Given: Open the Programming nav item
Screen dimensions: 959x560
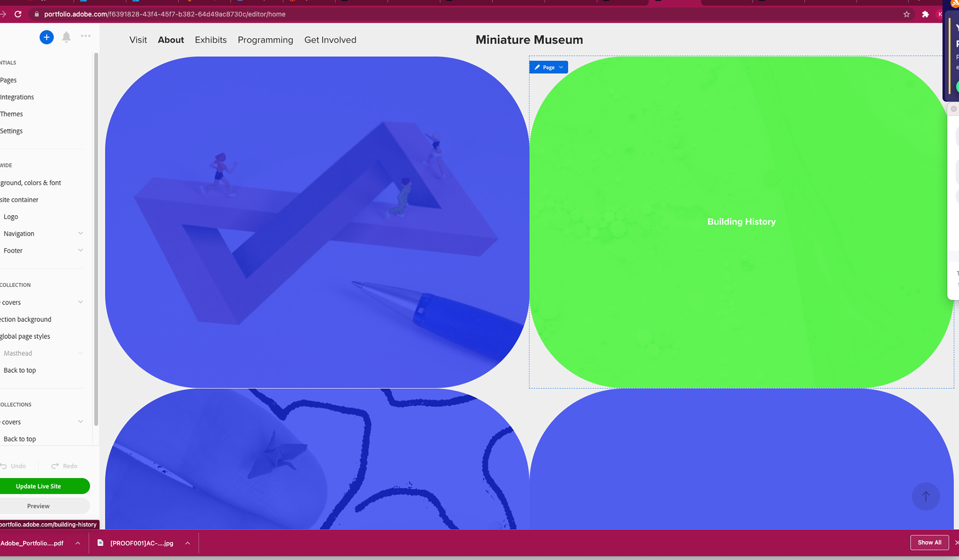Looking at the screenshot, I should (x=265, y=40).
